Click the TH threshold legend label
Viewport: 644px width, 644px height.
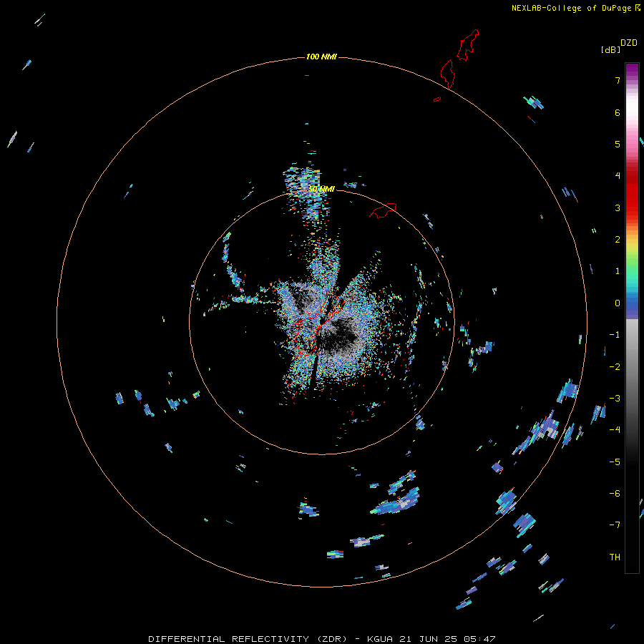click(615, 557)
